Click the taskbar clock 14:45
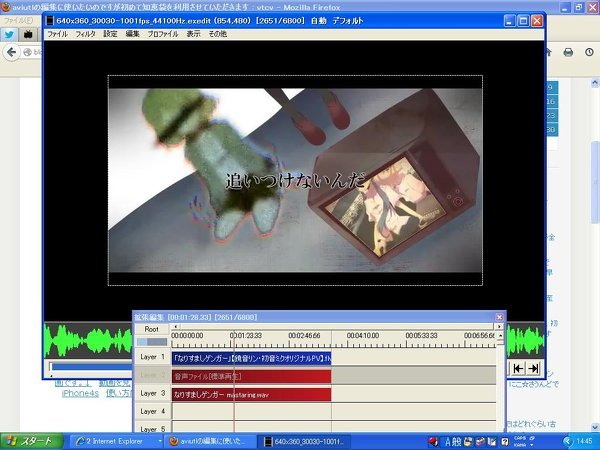 tap(584, 441)
